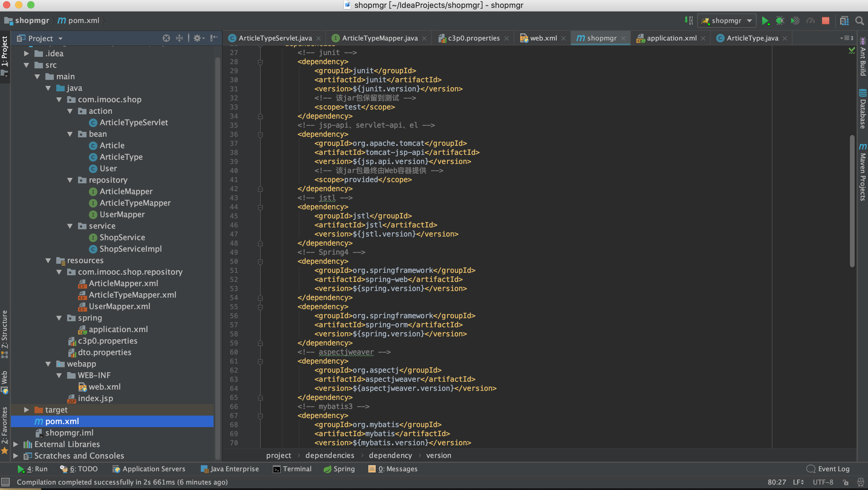Open Java Enterprise tool window
Image resolution: width=868 pixels, height=490 pixels.
point(230,469)
